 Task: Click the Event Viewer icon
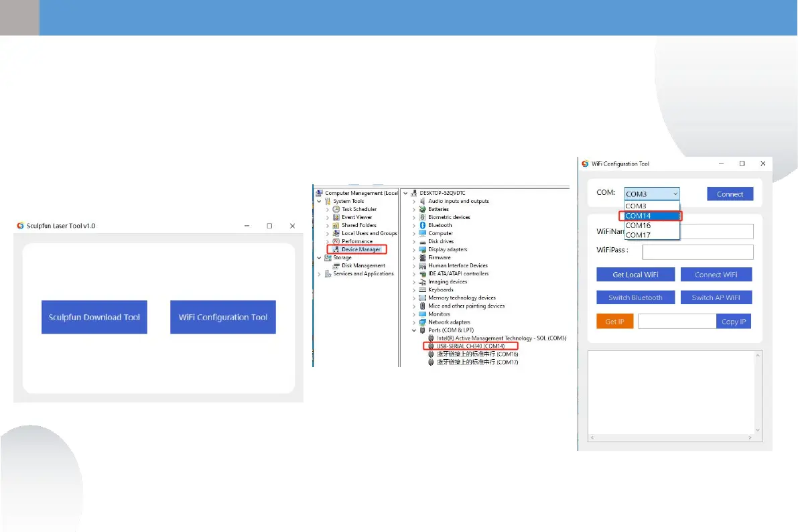pyautogui.click(x=336, y=217)
